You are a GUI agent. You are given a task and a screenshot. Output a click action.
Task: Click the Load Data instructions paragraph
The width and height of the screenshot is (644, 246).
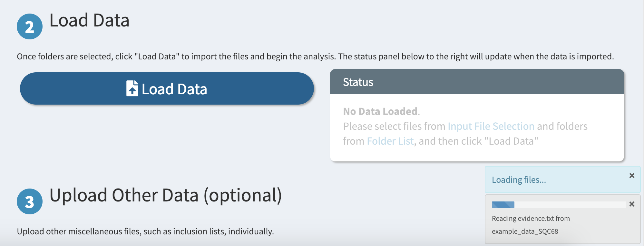(315, 56)
